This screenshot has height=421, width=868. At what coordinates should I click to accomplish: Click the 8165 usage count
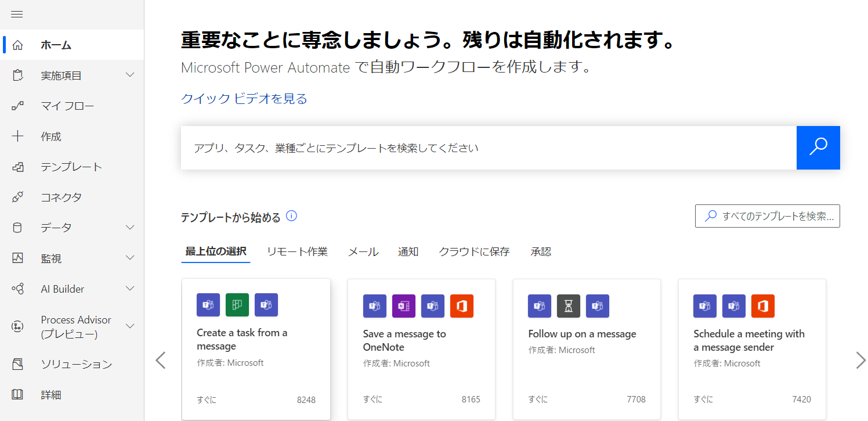pos(471,400)
